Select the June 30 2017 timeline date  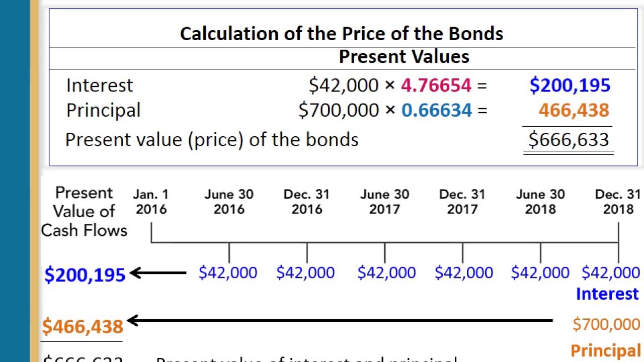coord(384,202)
